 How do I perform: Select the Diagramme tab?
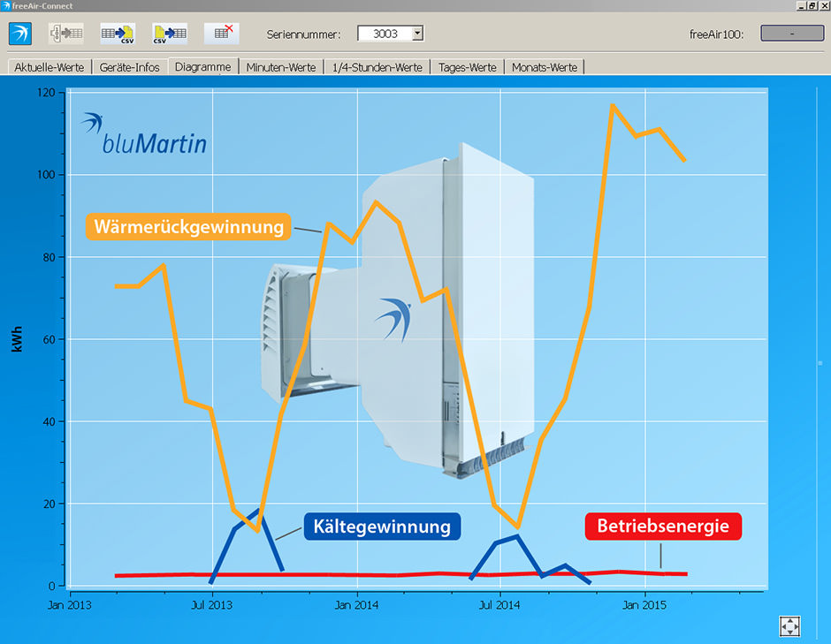(203, 67)
